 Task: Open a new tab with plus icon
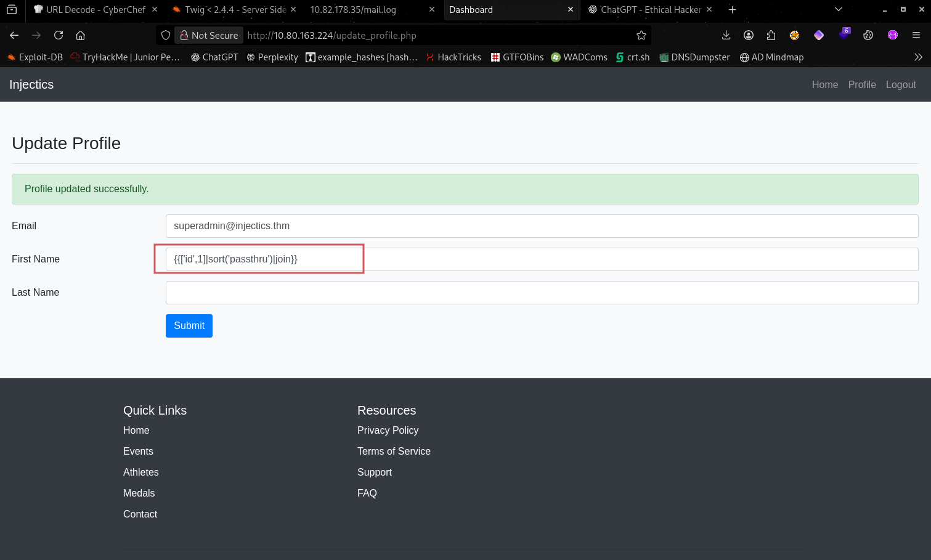pyautogui.click(x=732, y=9)
